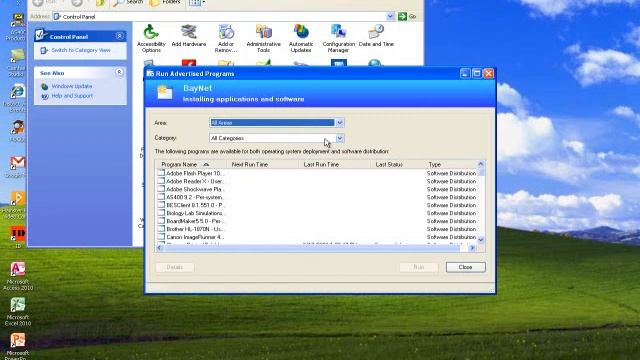The height and width of the screenshot is (360, 640).
Task: Open Automatic Updates applet
Action: (301, 38)
